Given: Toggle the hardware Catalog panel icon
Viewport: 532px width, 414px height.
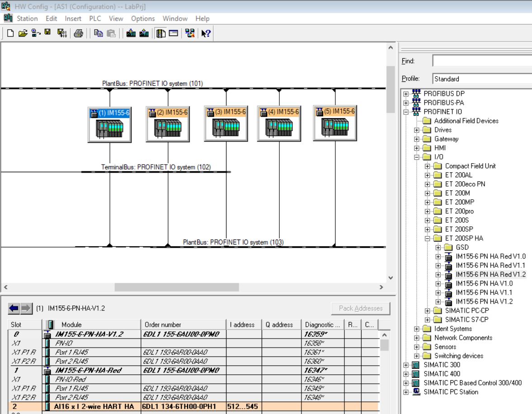Looking at the screenshot, I should [x=161, y=33].
